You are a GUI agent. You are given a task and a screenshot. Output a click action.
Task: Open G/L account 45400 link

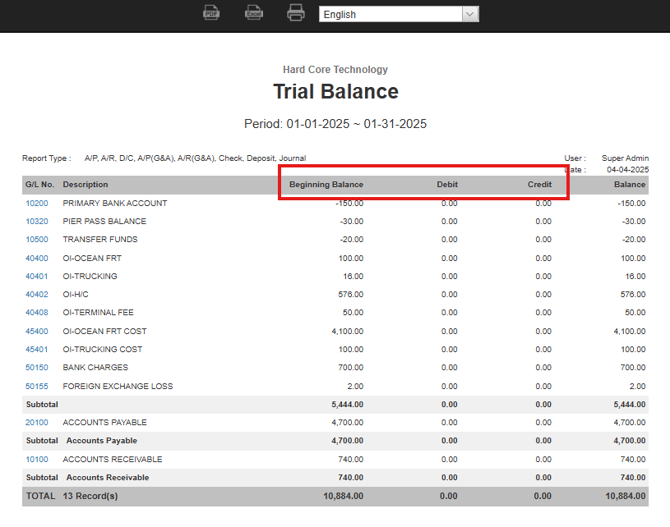pos(37,331)
